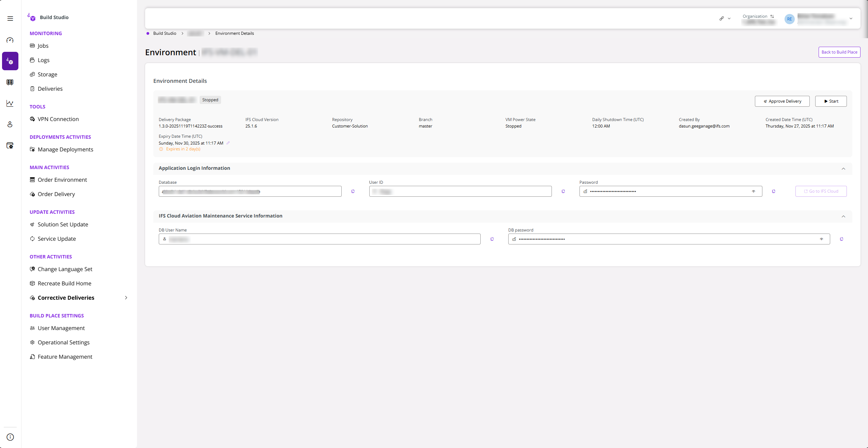Image resolution: width=868 pixels, height=448 pixels.
Task: Copy the application Password value
Action: click(774, 191)
